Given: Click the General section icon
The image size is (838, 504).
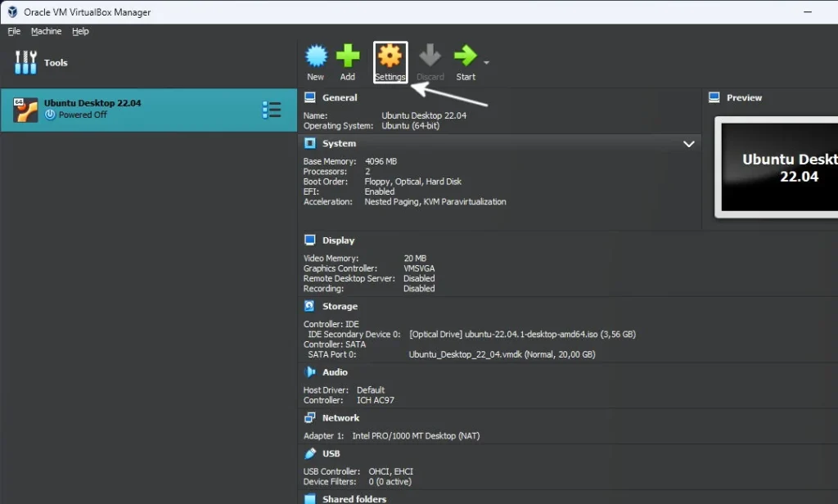Looking at the screenshot, I should (x=309, y=97).
